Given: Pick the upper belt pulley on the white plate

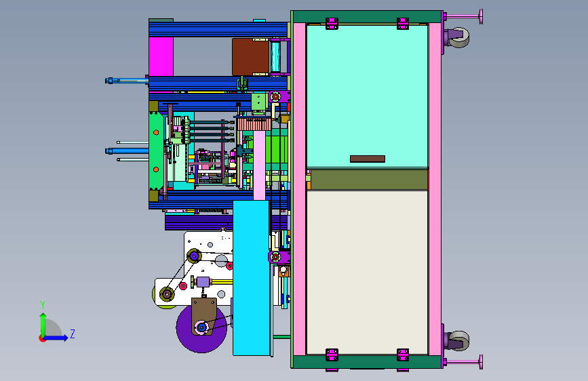Looking at the screenshot, I should (194, 256).
